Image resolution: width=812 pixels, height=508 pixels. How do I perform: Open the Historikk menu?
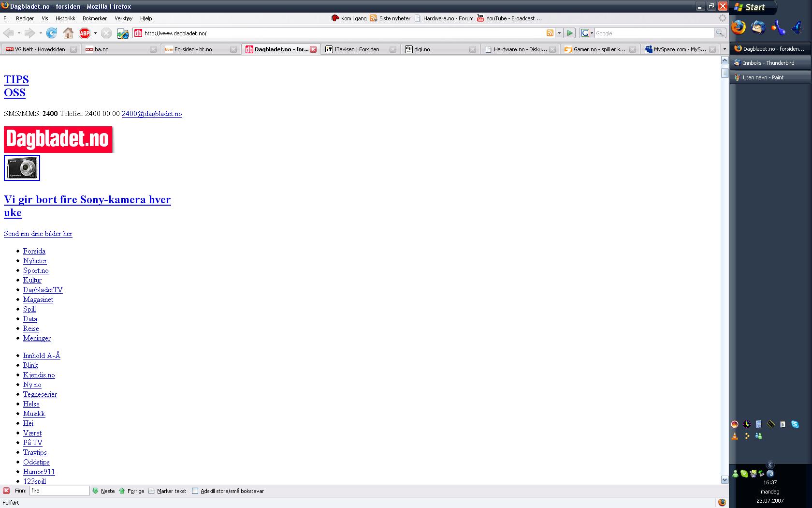(65, 18)
